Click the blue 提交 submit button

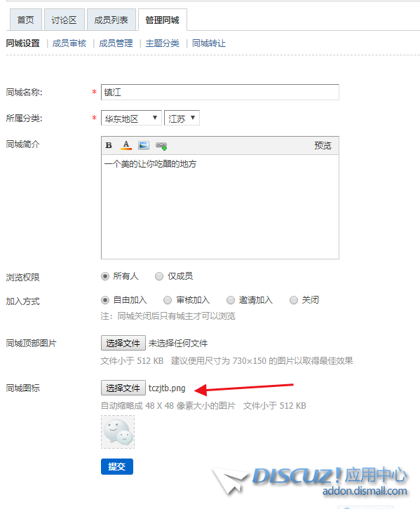tap(117, 466)
